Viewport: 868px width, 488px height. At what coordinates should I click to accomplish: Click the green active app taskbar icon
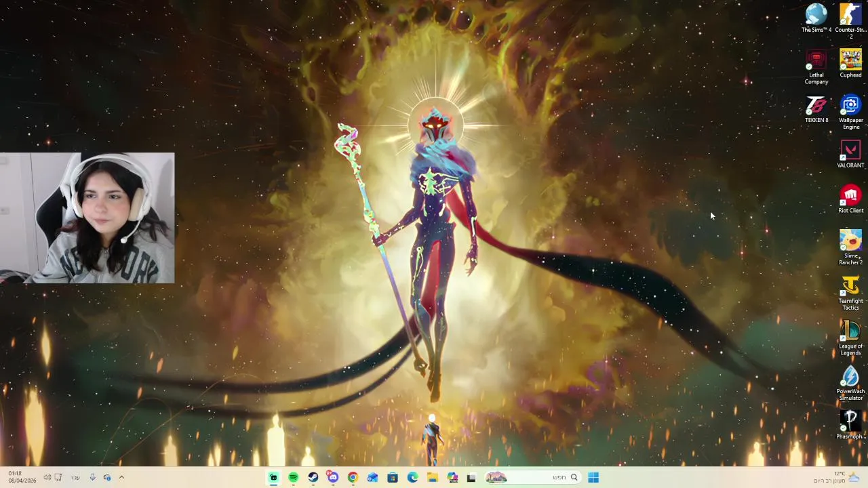273,478
